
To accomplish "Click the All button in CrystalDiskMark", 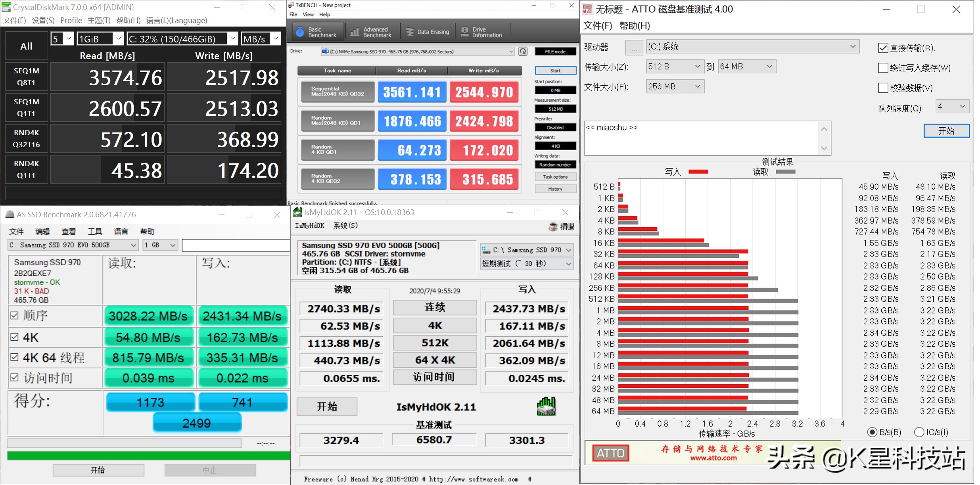I will [x=26, y=46].
